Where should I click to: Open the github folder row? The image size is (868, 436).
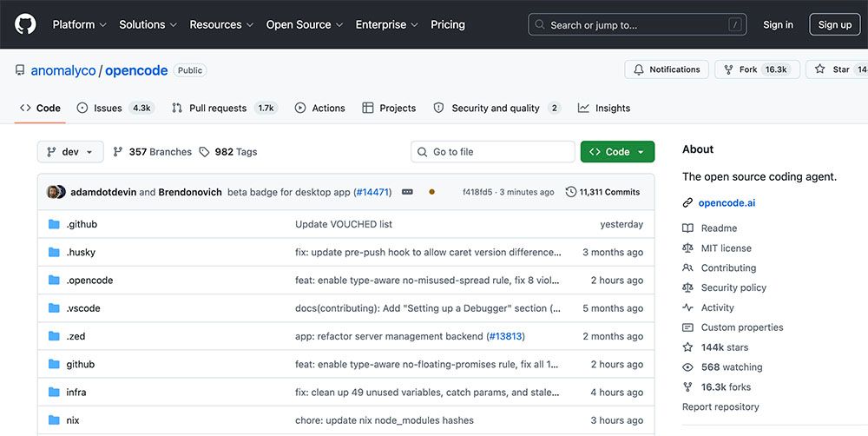[x=346, y=364]
